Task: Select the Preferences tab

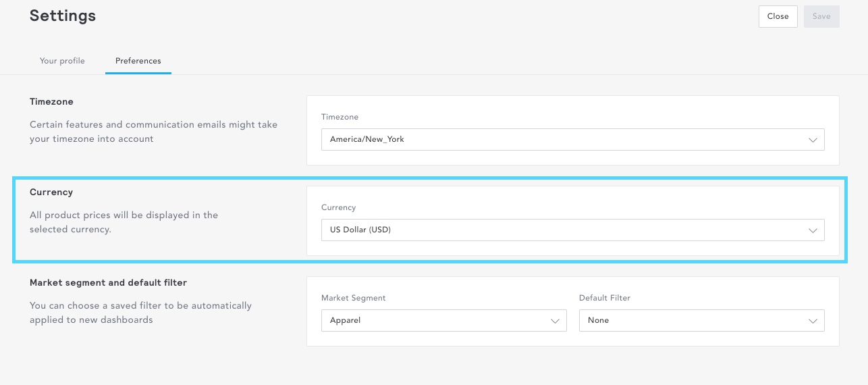Action: [138, 61]
